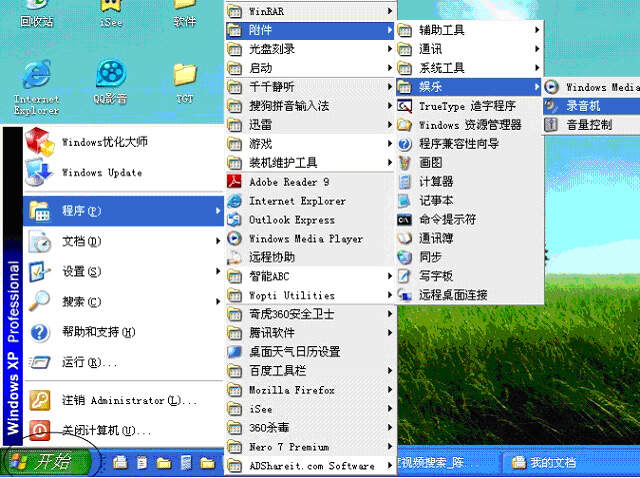The height and width of the screenshot is (478, 640).
Task: Select the 娱乐 entertainment submenu
Action: click(469, 87)
